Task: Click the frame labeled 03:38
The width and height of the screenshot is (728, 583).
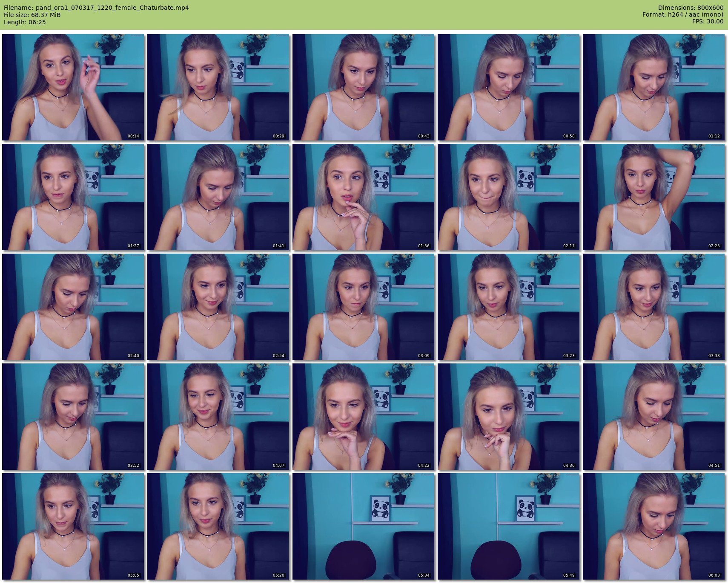Action: (x=654, y=307)
